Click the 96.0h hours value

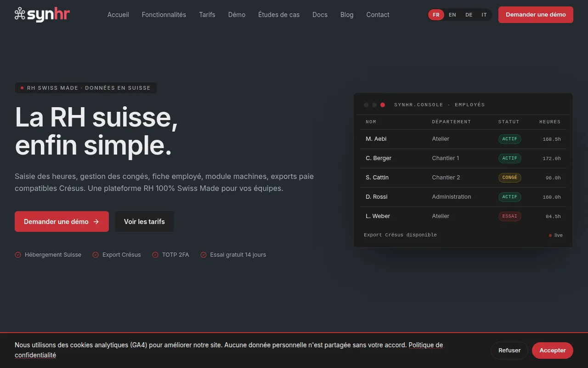(553, 178)
